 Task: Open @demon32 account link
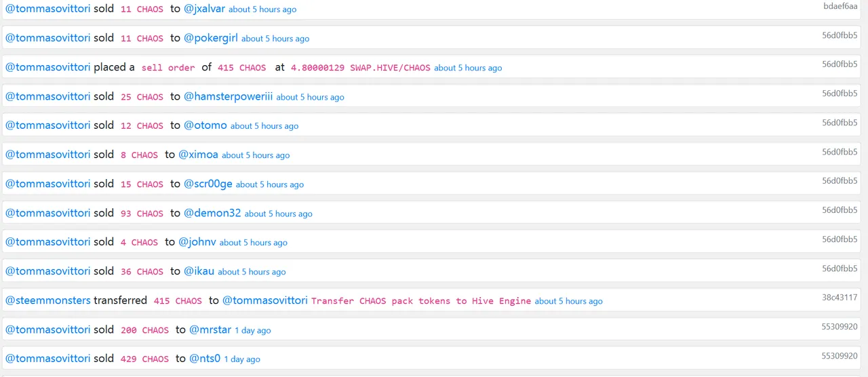(212, 213)
